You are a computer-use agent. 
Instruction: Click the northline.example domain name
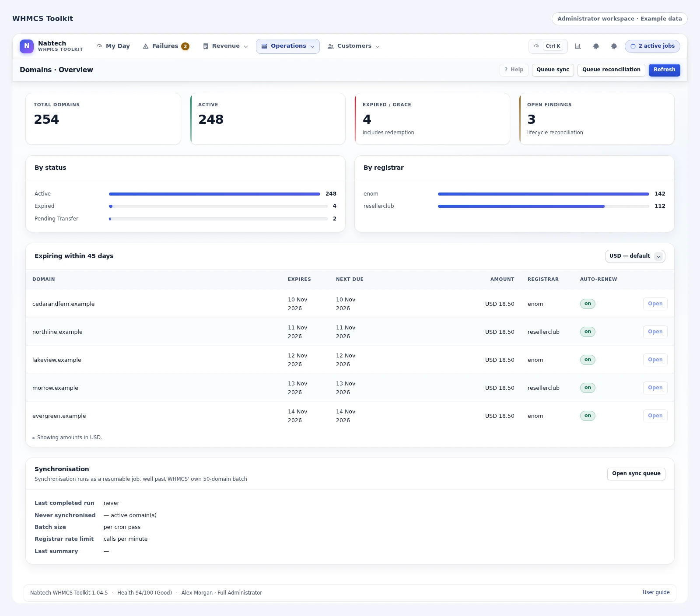[57, 332]
